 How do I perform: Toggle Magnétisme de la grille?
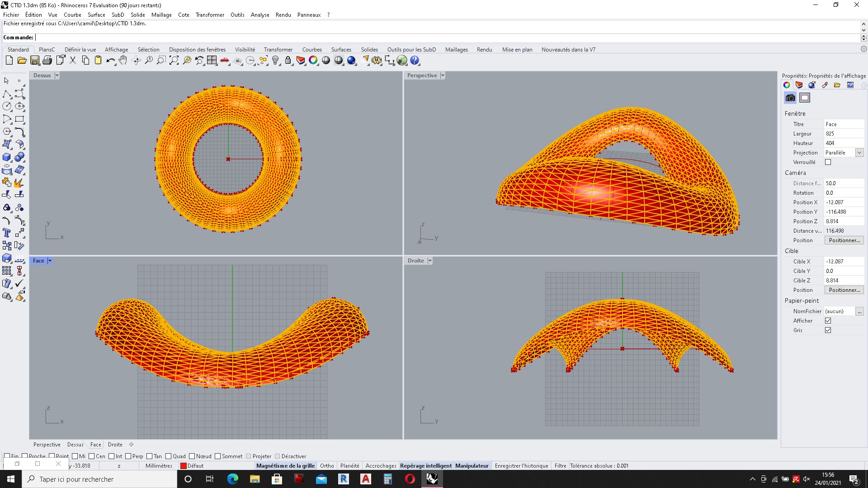click(285, 465)
